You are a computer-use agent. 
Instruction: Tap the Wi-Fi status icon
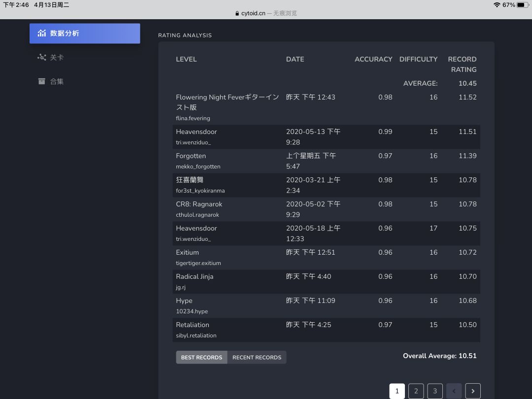click(497, 5)
